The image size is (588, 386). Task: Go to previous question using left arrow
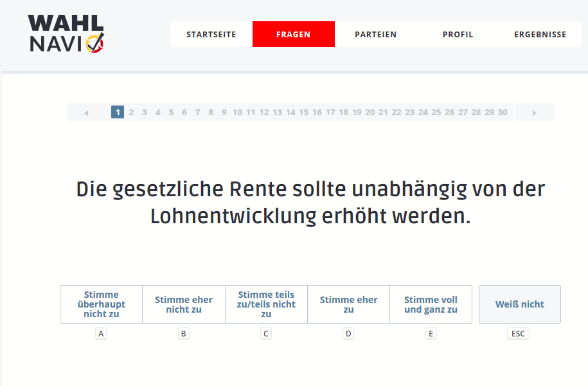pyautogui.click(x=86, y=113)
